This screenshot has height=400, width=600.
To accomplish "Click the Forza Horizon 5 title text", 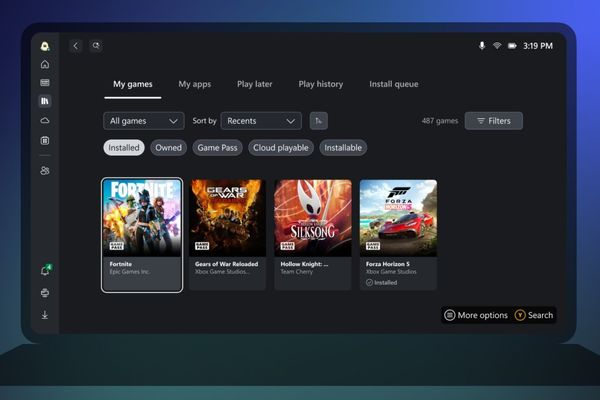I will pyautogui.click(x=388, y=264).
